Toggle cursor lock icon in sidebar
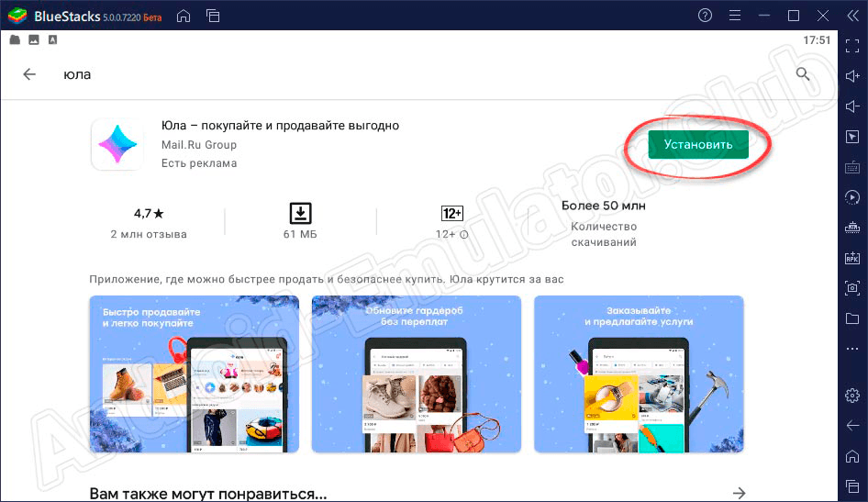Screen dimensions: 868x502 pyautogui.click(x=852, y=137)
